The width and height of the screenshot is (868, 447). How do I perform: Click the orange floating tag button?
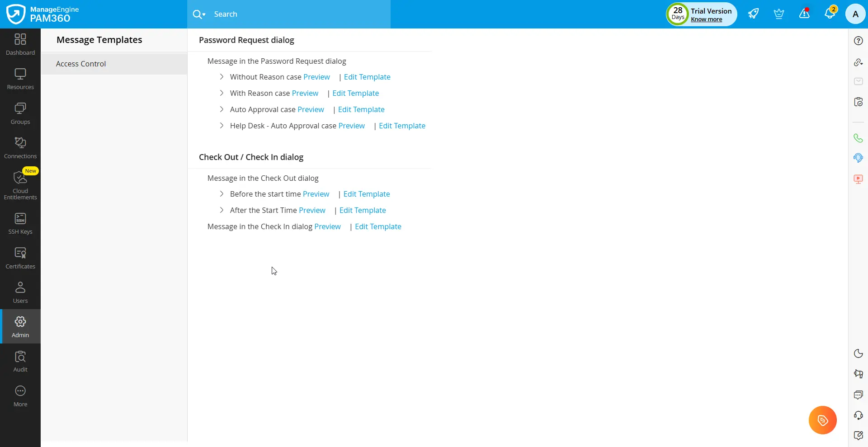coord(822,420)
